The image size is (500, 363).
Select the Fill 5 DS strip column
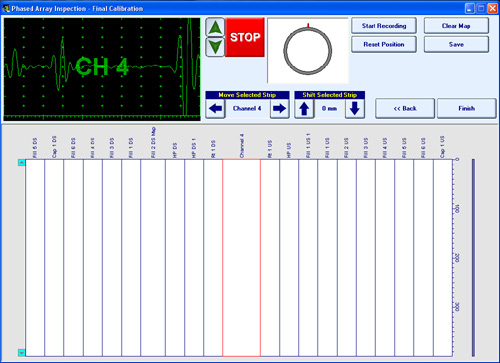coord(35,258)
